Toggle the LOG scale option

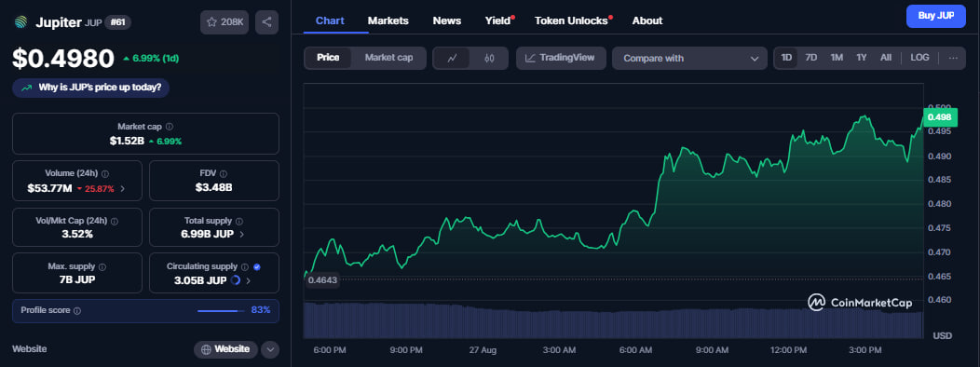pyautogui.click(x=920, y=58)
